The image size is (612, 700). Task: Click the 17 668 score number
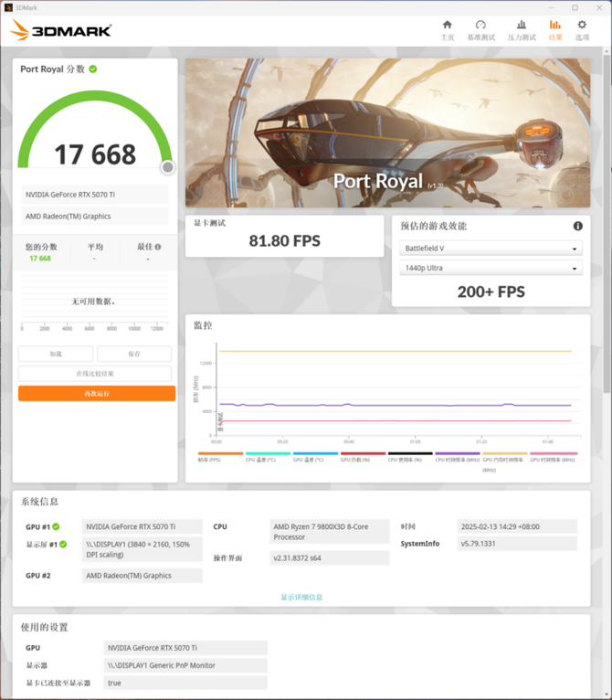[x=95, y=154]
